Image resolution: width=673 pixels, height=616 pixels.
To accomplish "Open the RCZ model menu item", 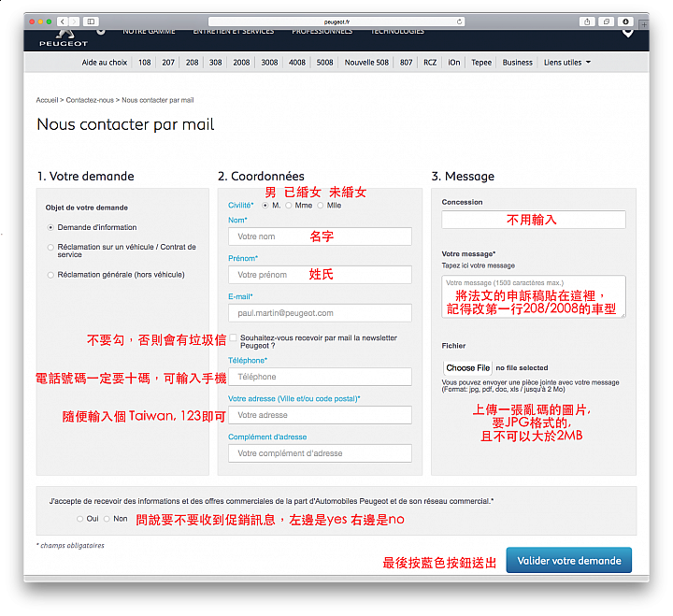I will click(430, 63).
